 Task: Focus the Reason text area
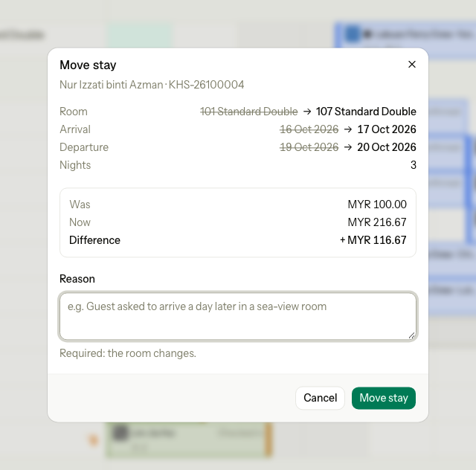(238, 316)
